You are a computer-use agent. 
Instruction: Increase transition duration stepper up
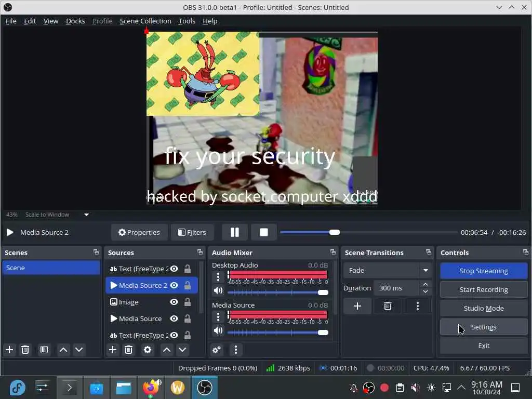[x=425, y=284]
